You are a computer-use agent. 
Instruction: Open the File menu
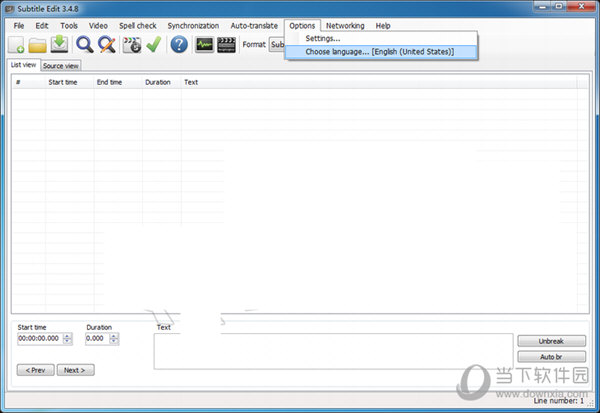coord(19,26)
